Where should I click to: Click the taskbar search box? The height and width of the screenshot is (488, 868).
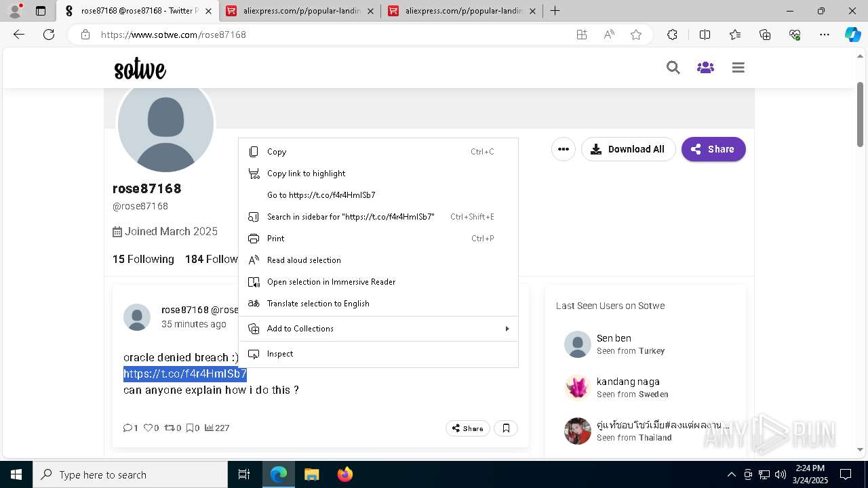point(130,474)
